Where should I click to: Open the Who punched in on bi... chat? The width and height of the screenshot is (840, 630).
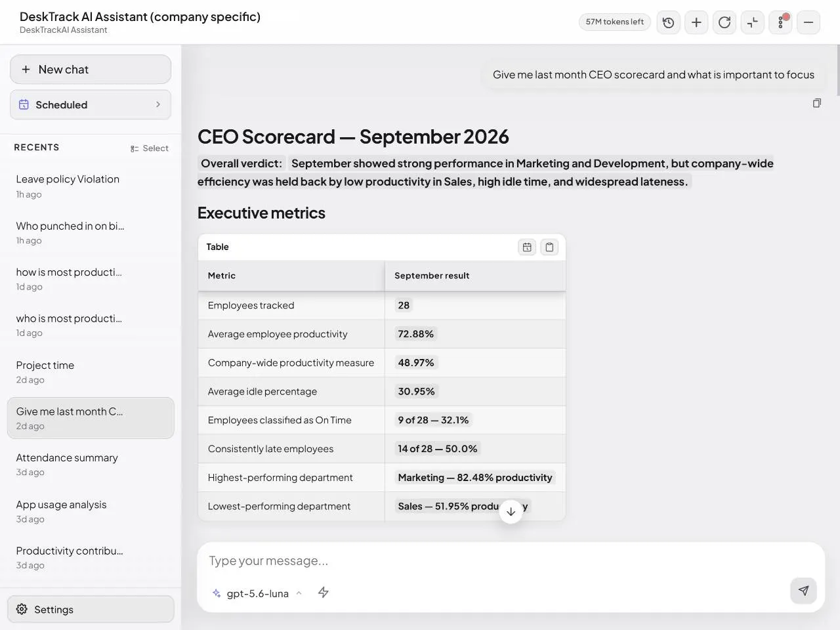click(91, 232)
